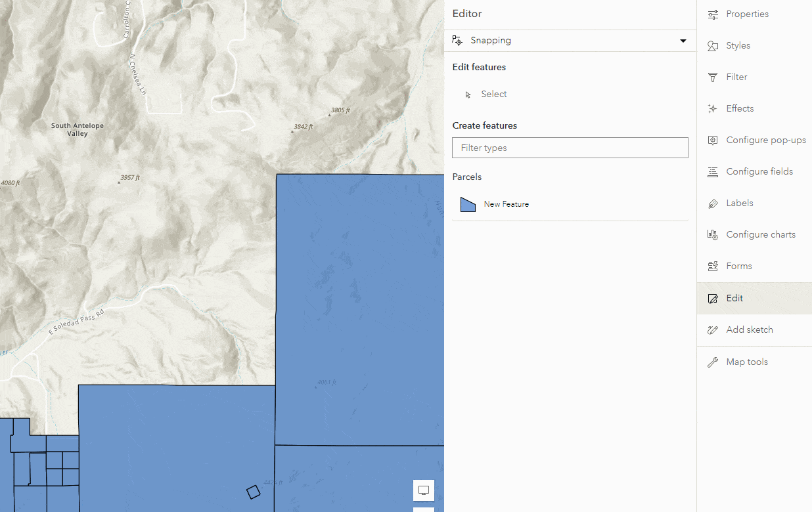
Task: Open Configure charts
Action: click(760, 234)
